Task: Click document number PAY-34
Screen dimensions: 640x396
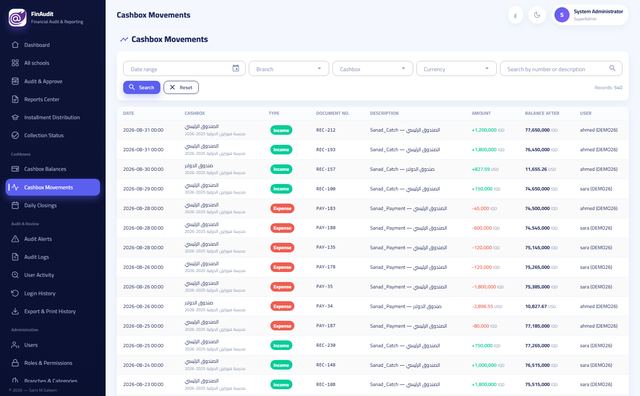Action: click(324, 306)
